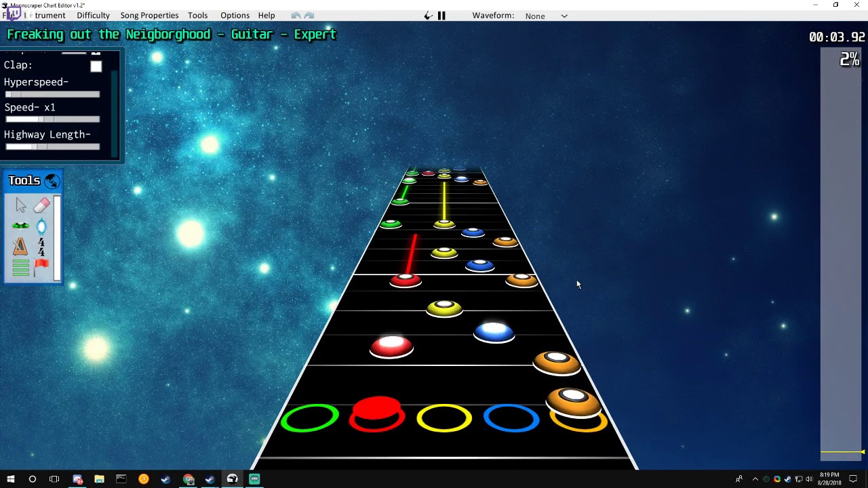Click the redo arrow in menu bar
Viewport: 868px width, 488px height.
309,16
